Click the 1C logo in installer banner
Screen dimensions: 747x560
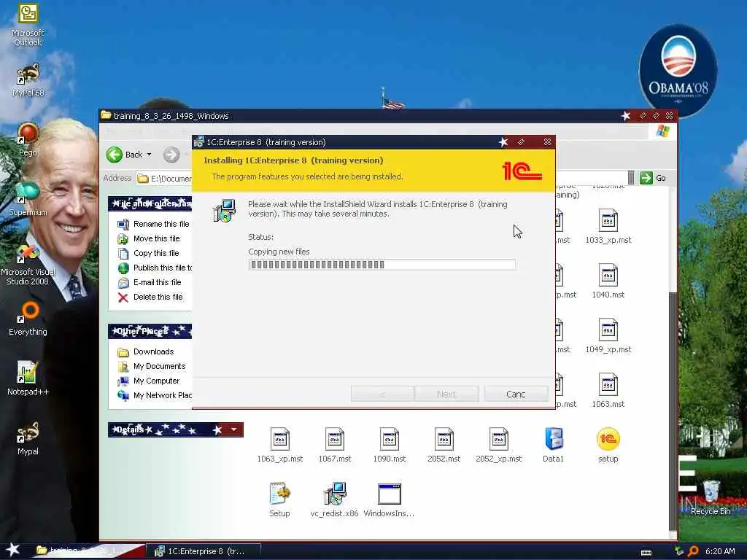pos(522,171)
